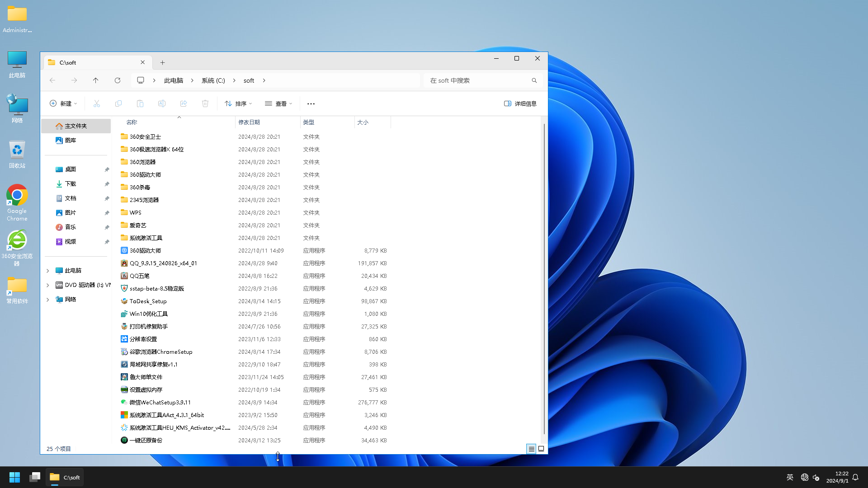Open the 查看 view dropdown

tap(278, 103)
